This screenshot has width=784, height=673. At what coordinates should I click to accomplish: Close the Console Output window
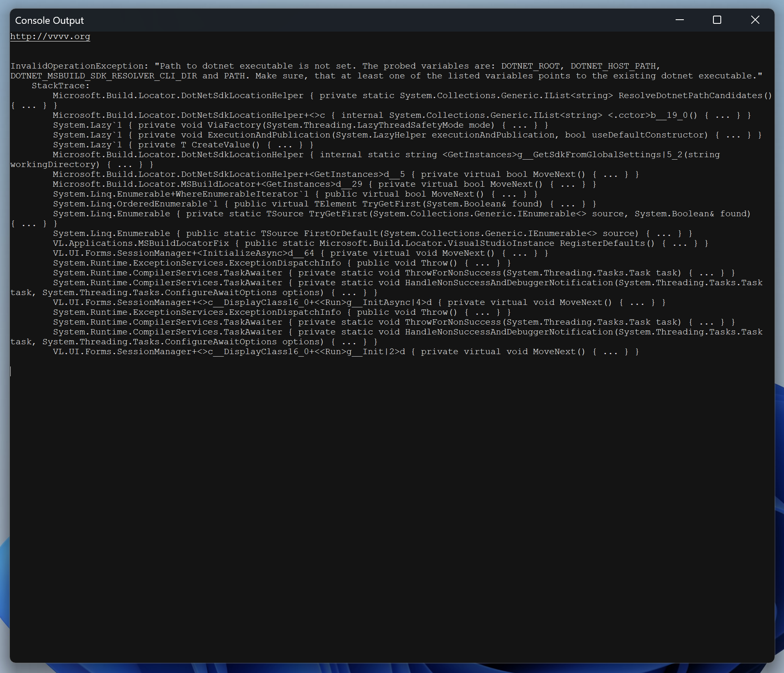click(755, 20)
